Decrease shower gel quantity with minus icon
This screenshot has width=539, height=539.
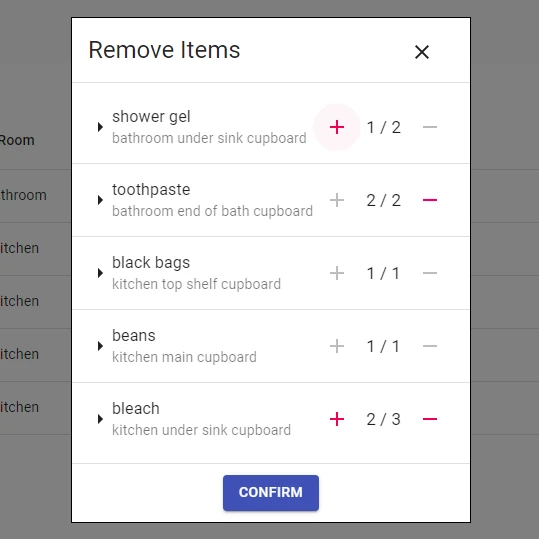(430, 127)
